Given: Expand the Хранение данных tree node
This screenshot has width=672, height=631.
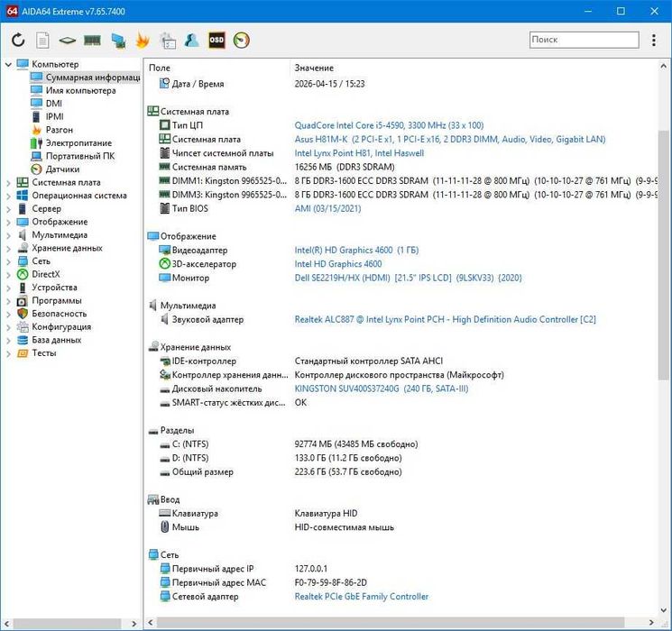Looking at the screenshot, I should 8,249.
